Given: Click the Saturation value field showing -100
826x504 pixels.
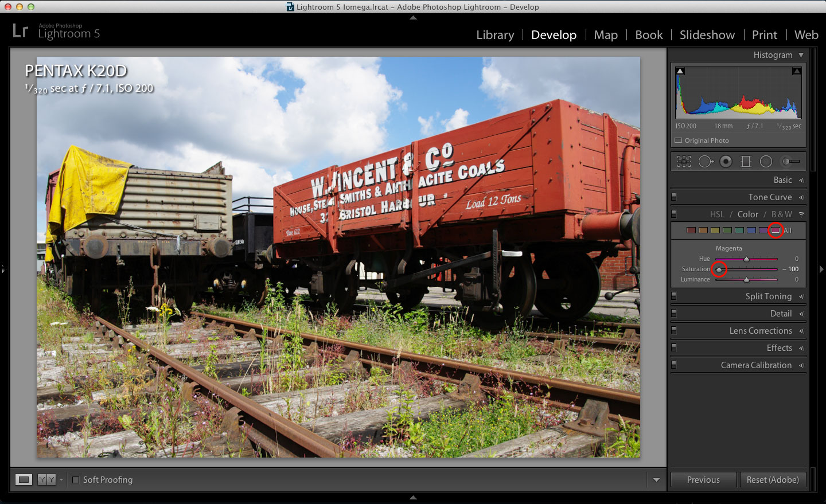Looking at the screenshot, I should [x=790, y=269].
